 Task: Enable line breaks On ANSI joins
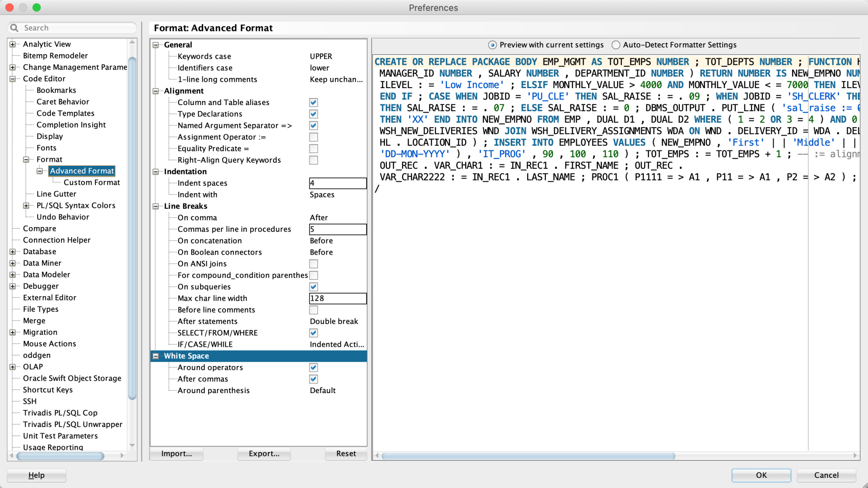coord(313,263)
